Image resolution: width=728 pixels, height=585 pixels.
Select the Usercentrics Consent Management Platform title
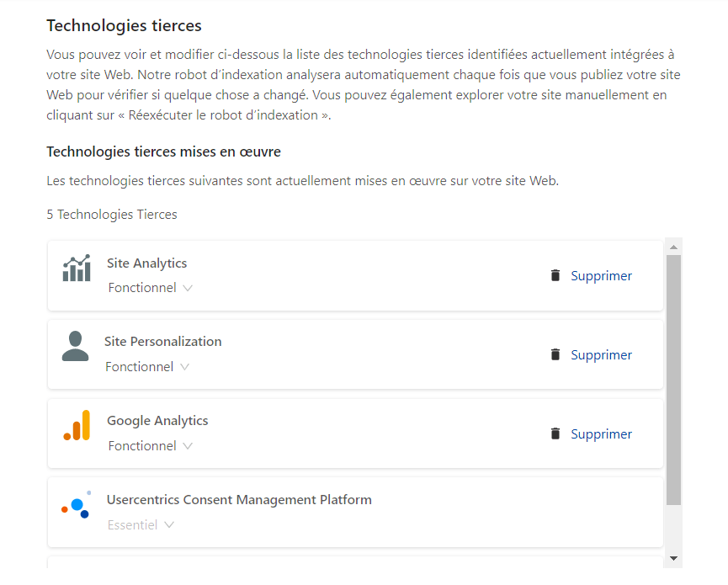tap(239, 500)
